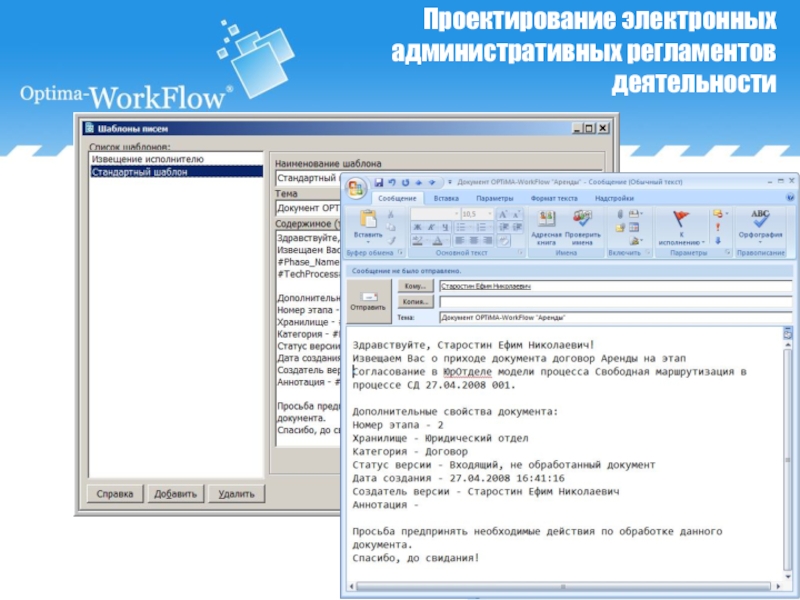The height and width of the screenshot is (600, 800).
Task: Expand the Включить group dialog launcher
Action: point(648,253)
